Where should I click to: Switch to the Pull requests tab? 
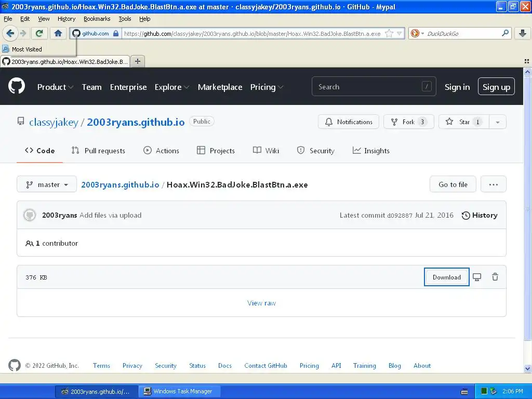click(x=98, y=151)
